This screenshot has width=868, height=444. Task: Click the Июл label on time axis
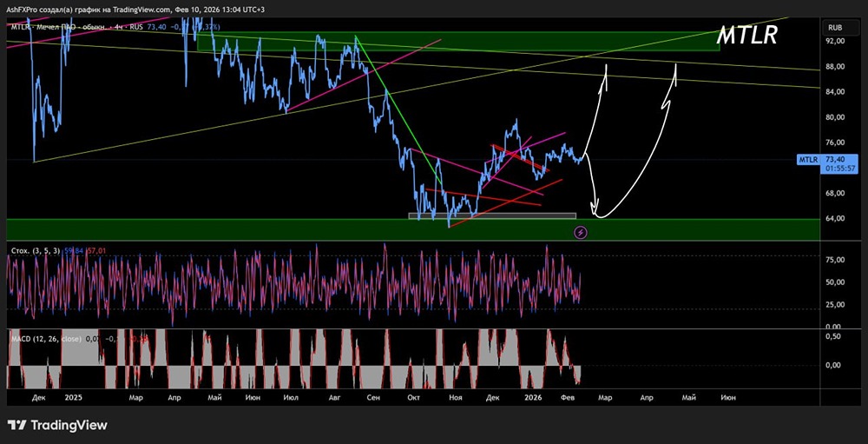pos(291,397)
